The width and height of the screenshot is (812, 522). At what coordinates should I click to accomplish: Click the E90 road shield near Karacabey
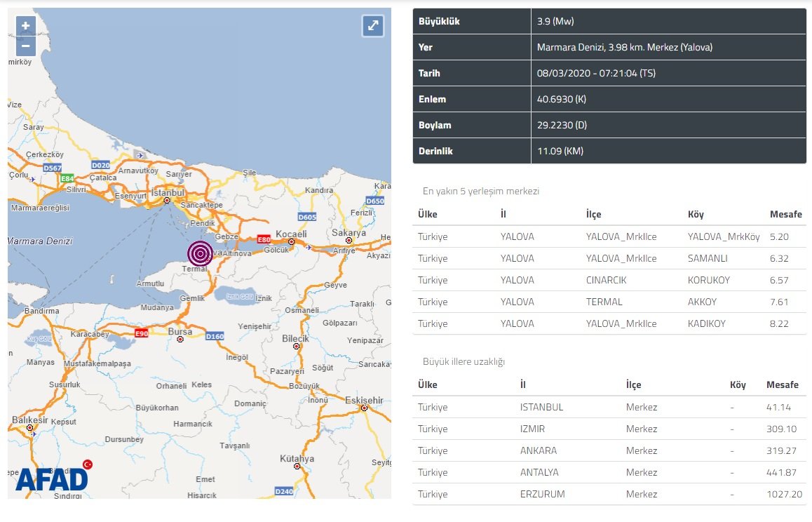(142, 333)
